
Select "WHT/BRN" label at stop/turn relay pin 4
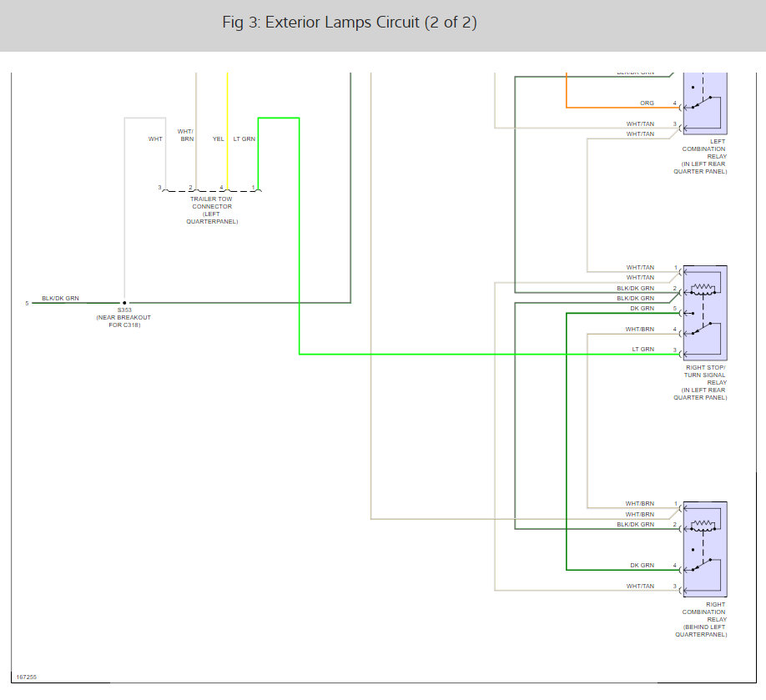pos(639,330)
